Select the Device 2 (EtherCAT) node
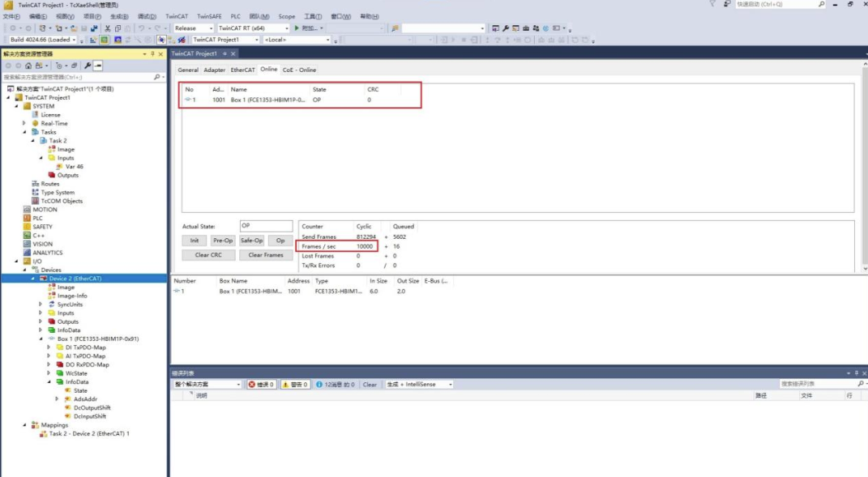Image resolution: width=868 pixels, height=477 pixels. [x=75, y=279]
